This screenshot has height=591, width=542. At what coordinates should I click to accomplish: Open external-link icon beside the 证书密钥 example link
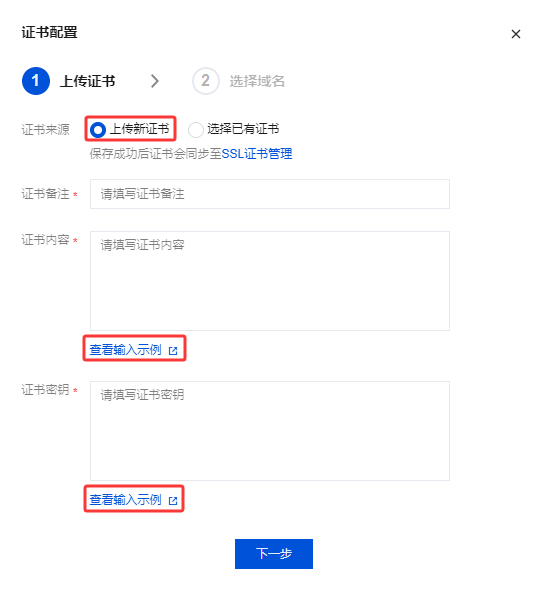[173, 501]
